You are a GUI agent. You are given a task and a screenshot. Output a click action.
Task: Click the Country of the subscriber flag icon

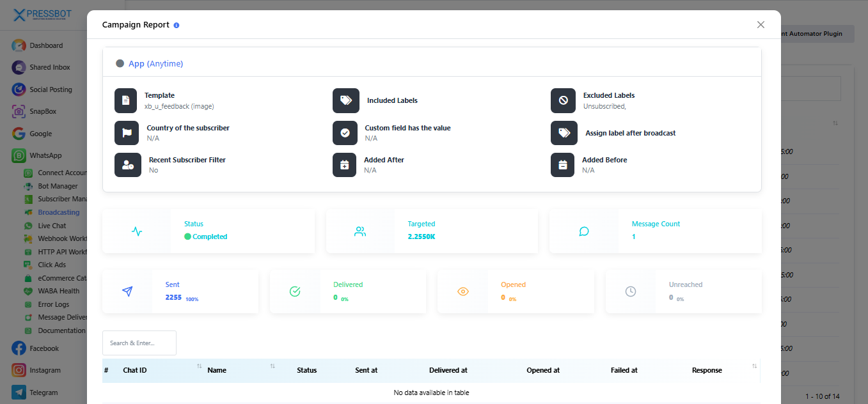[x=126, y=133]
